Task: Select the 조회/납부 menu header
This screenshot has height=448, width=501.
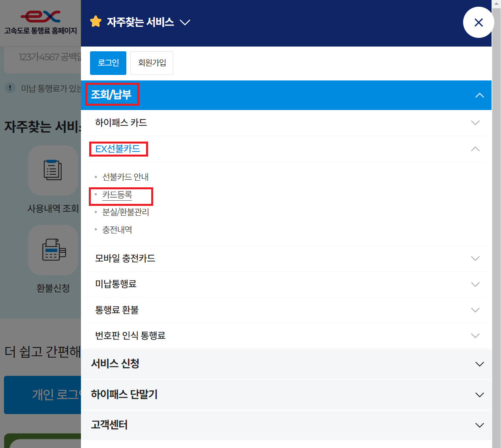Action: pyautogui.click(x=111, y=95)
